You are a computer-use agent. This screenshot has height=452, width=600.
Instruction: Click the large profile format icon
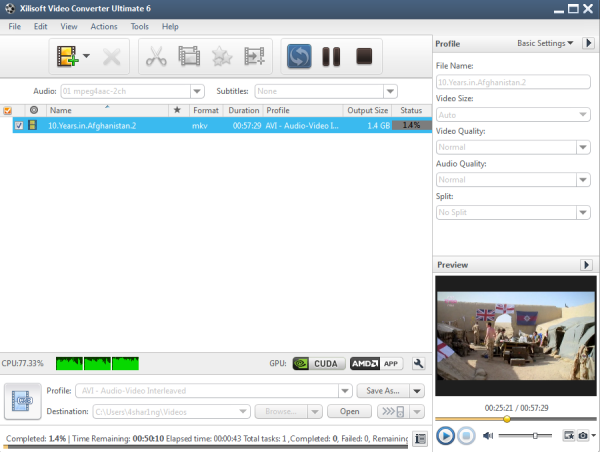coord(23,401)
